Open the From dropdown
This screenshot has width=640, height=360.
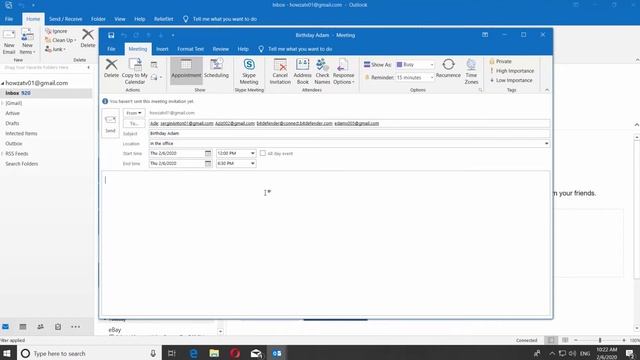tap(133, 113)
